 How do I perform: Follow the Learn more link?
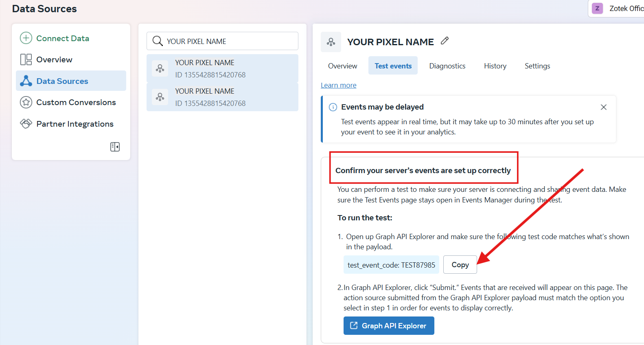(x=338, y=85)
